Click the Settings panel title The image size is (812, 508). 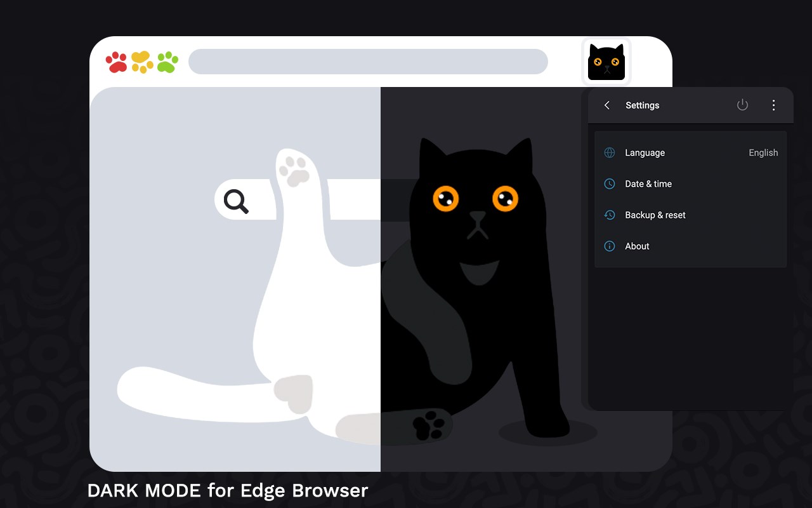[642, 105]
